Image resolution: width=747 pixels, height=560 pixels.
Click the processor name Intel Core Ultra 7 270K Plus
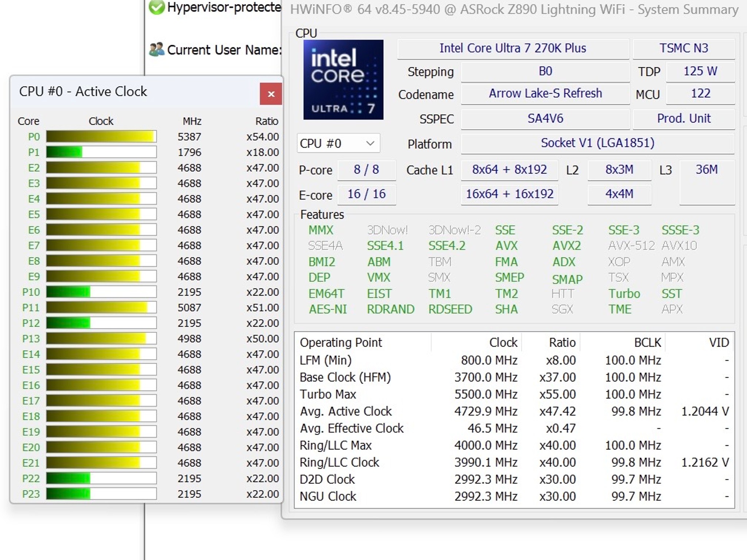[513, 48]
